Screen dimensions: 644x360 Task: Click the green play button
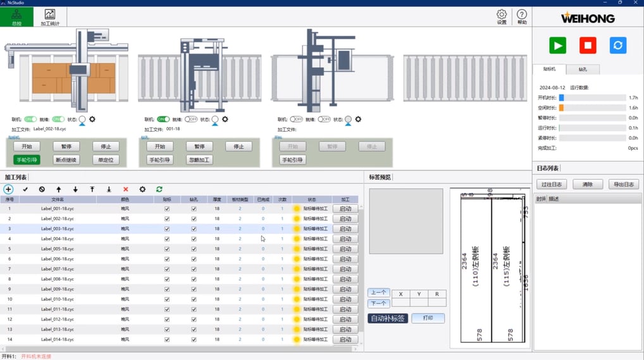click(x=557, y=45)
